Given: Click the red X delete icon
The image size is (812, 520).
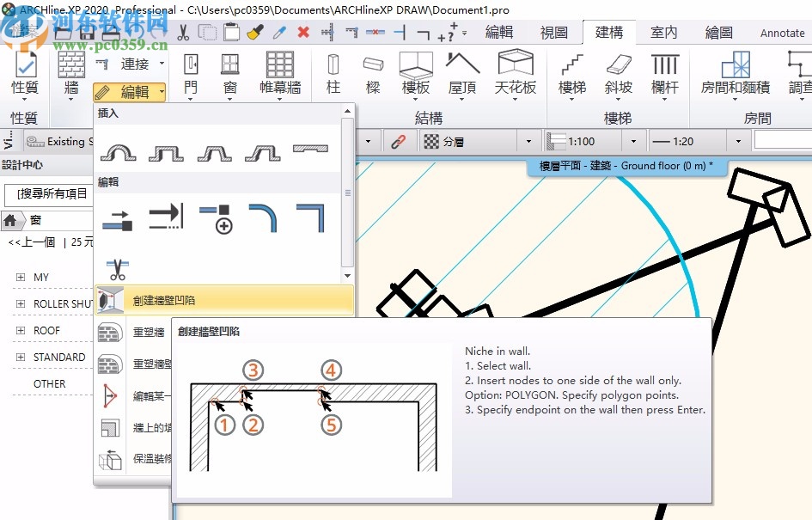Looking at the screenshot, I should click(x=303, y=32).
